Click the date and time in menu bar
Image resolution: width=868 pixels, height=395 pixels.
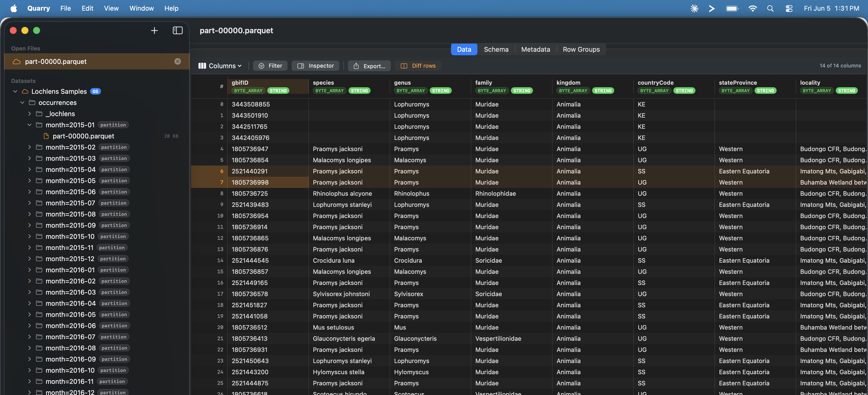pyautogui.click(x=831, y=8)
